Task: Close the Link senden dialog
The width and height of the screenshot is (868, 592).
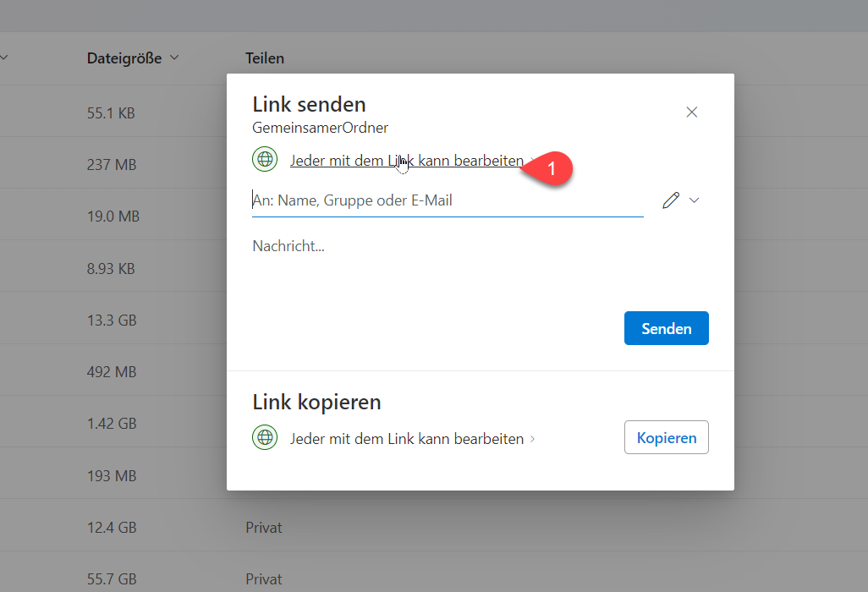Action: tap(691, 112)
